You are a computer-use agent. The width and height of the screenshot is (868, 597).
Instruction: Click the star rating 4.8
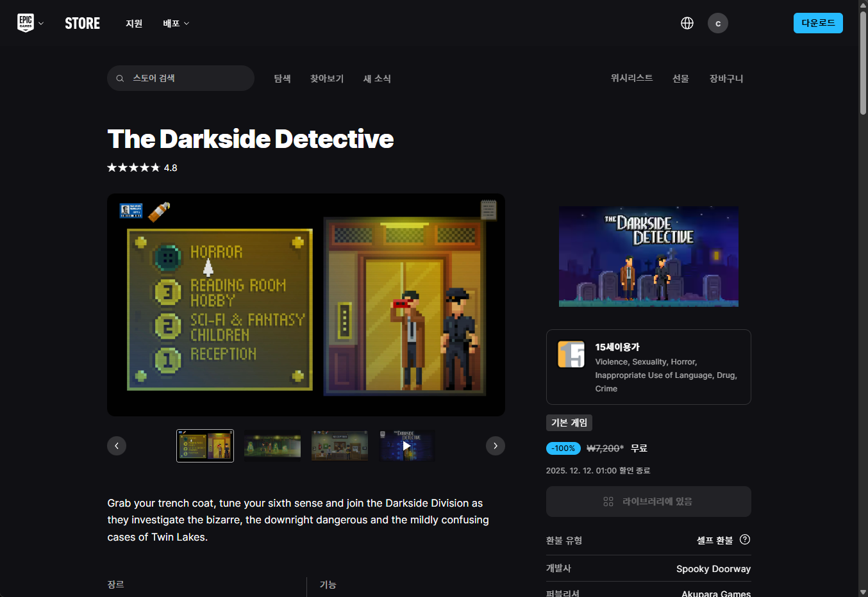point(142,168)
